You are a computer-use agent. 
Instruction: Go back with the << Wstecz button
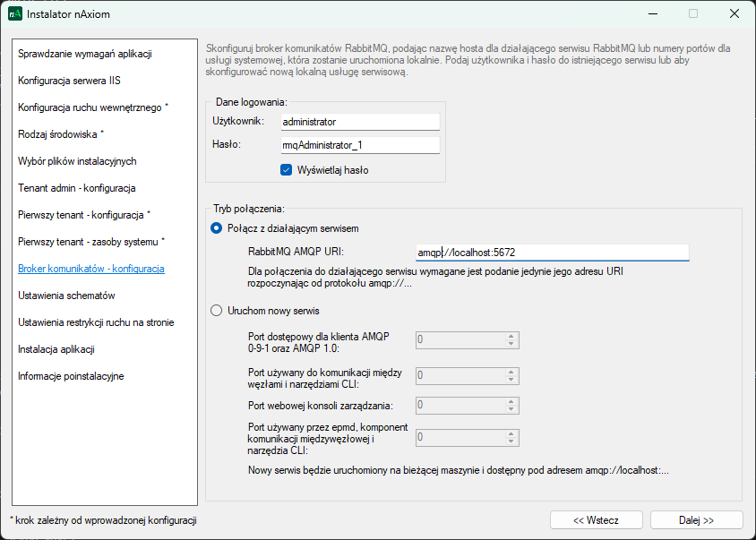point(596,520)
